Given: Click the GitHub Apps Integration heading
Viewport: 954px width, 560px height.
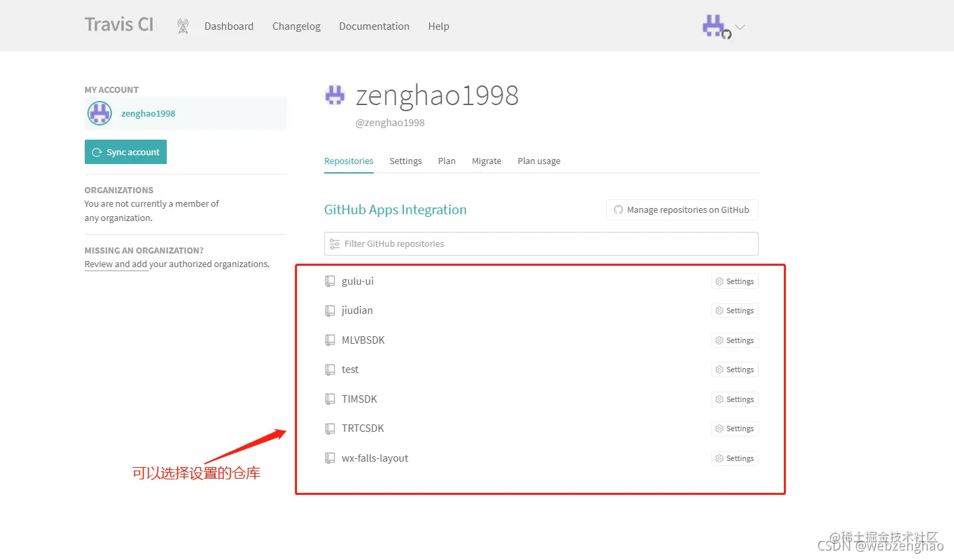Looking at the screenshot, I should (x=395, y=209).
